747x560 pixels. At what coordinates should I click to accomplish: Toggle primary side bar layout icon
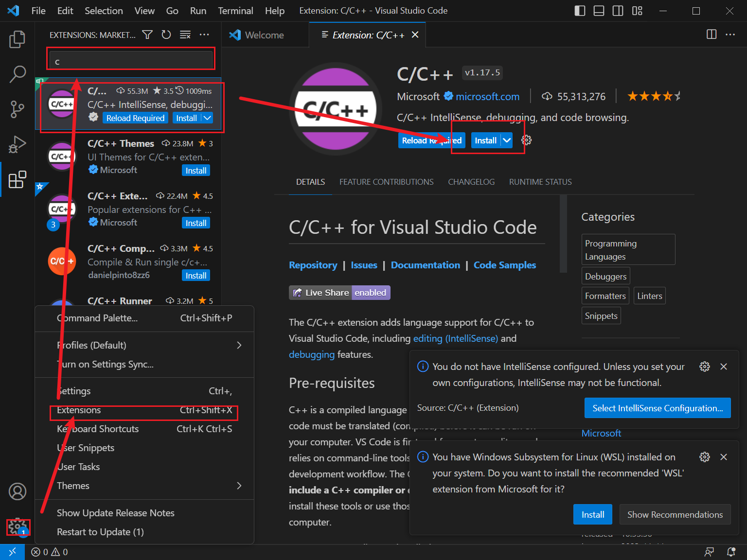(580, 11)
